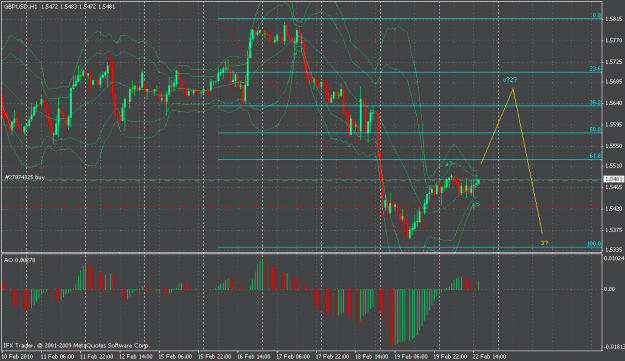Viewport: 625px width, 361px height.
Task: Click the 15 Feb 22:00 time label
Action: click(x=214, y=356)
